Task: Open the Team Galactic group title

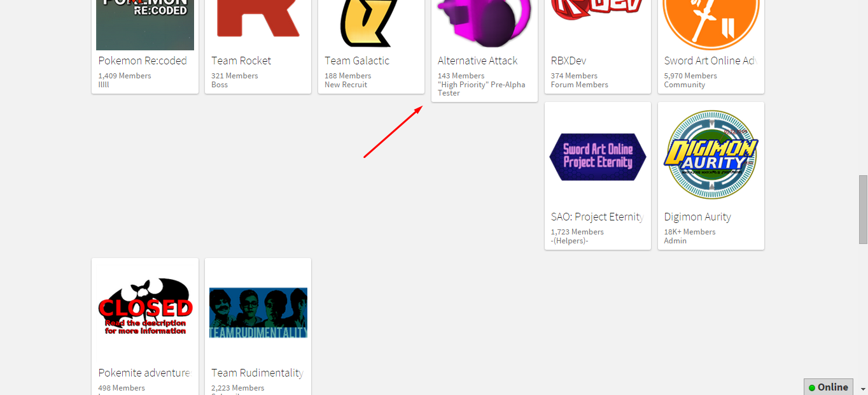Action: [357, 61]
